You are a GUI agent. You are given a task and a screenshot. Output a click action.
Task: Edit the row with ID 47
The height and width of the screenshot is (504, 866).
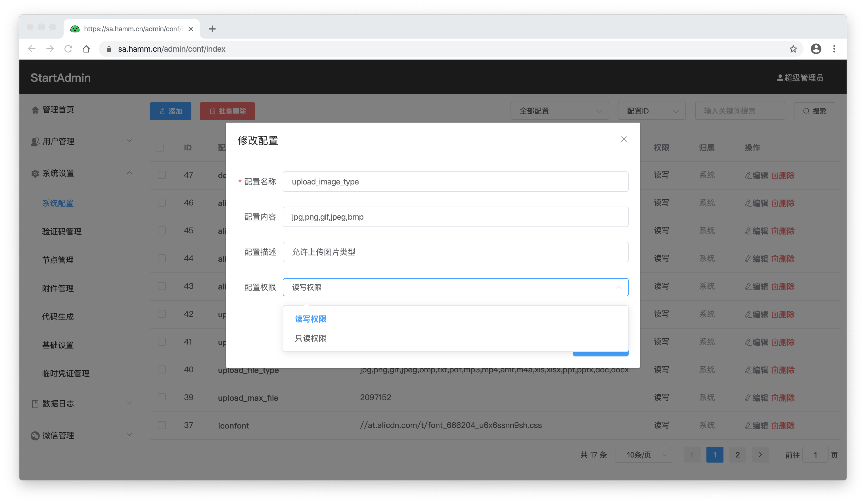point(756,175)
